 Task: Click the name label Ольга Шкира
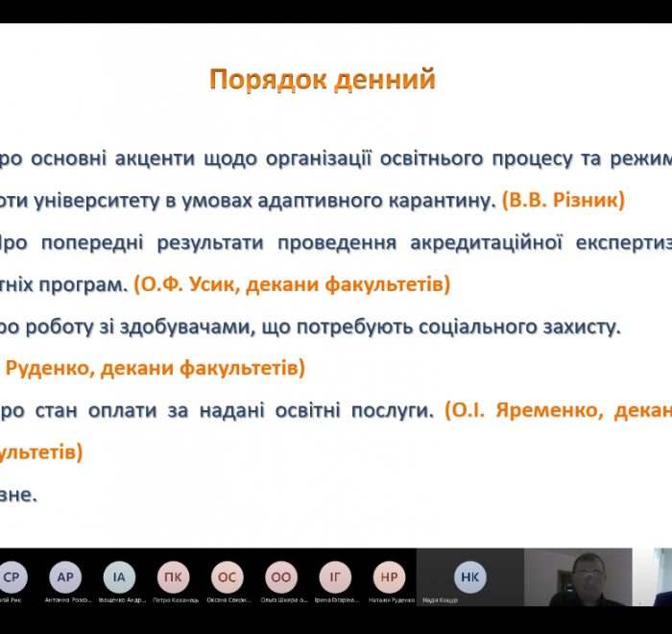pyautogui.click(x=284, y=600)
